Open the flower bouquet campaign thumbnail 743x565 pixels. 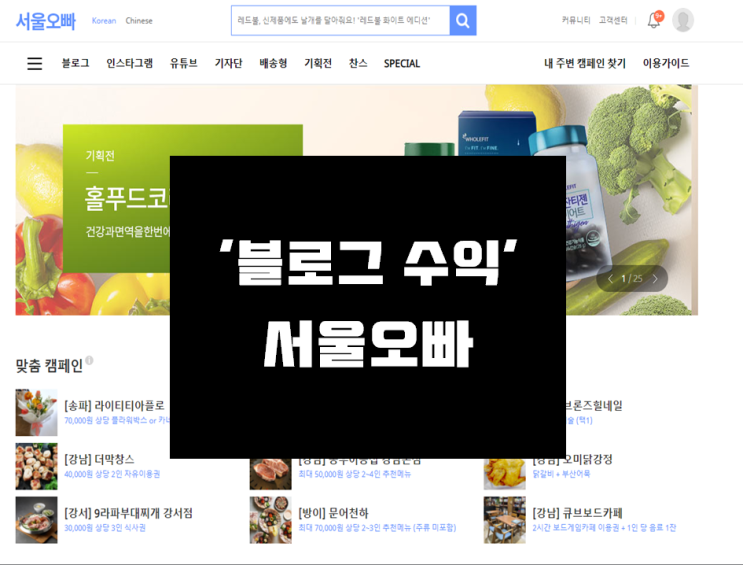(36, 412)
